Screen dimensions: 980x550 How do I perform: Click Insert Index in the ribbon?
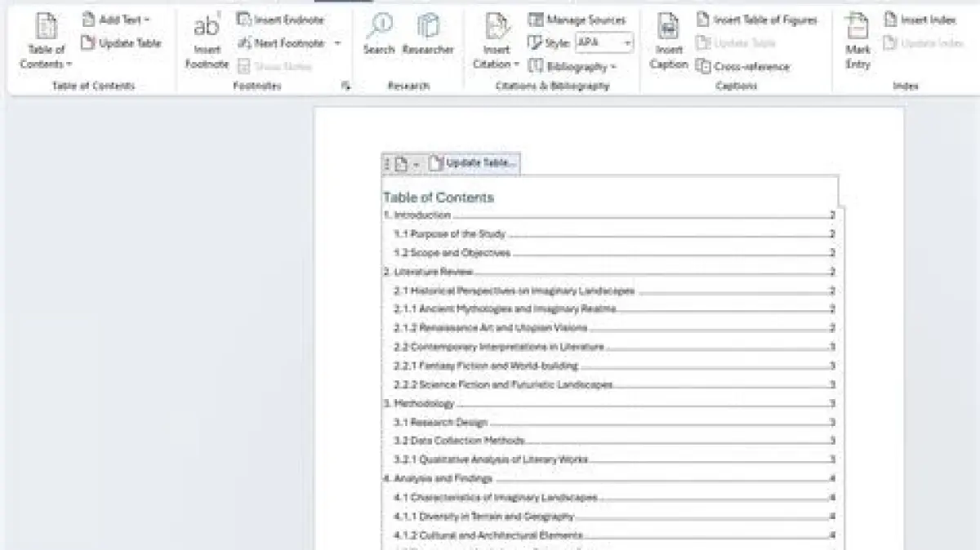pyautogui.click(x=920, y=20)
